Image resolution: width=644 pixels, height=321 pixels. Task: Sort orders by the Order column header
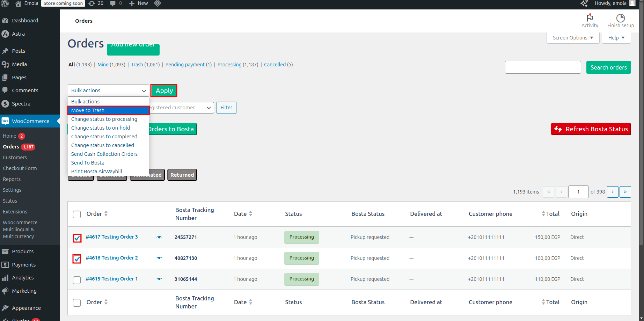[x=97, y=214]
